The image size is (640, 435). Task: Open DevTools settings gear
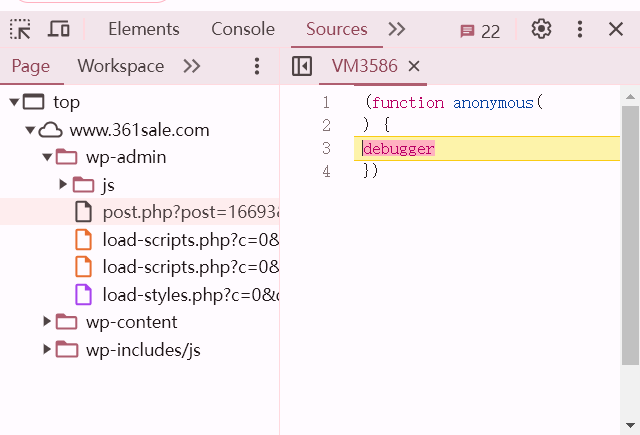[x=541, y=29]
